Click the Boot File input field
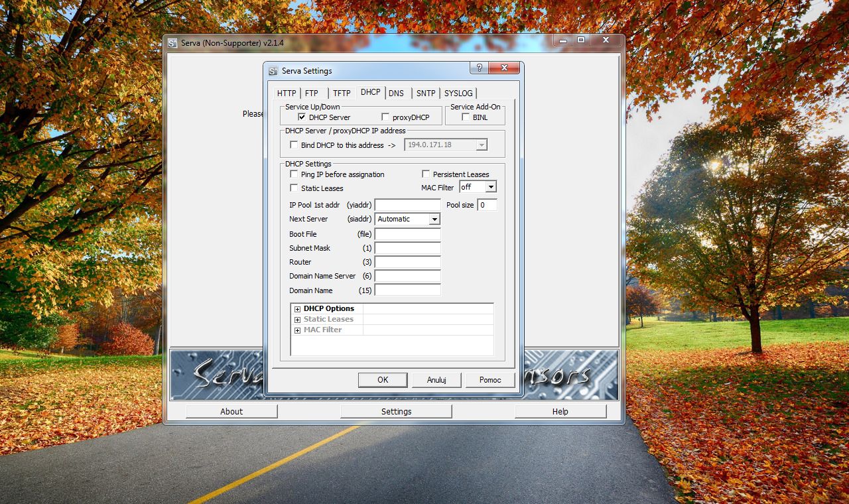 tap(408, 234)
